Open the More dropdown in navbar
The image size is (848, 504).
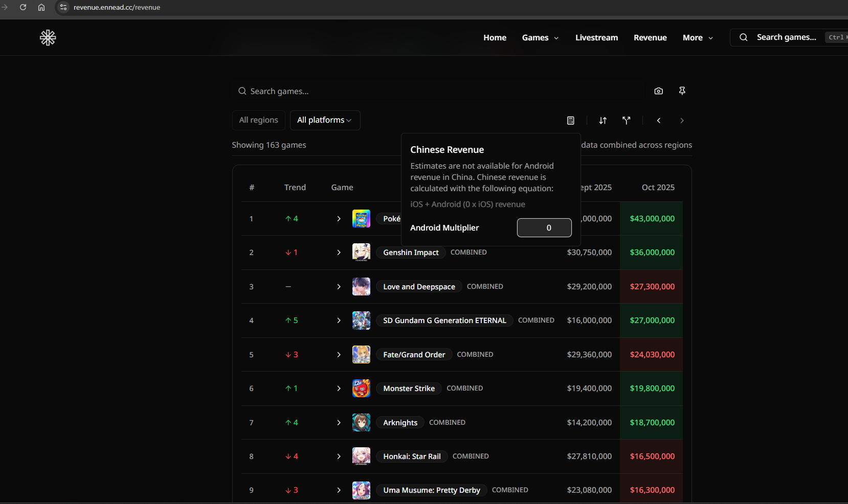pyautogui.click(x=697, y=38)
